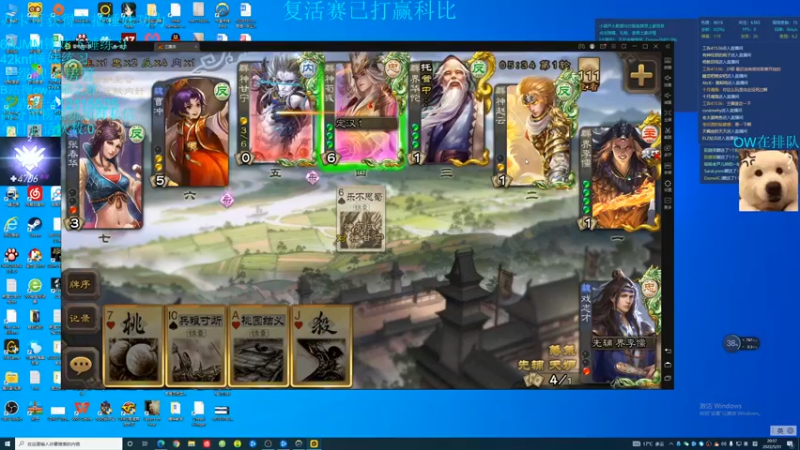Click the emulator settings gear sidebar icon
Image resolution: width=800 pixels, height=450 pixels.
click(667, 184)
